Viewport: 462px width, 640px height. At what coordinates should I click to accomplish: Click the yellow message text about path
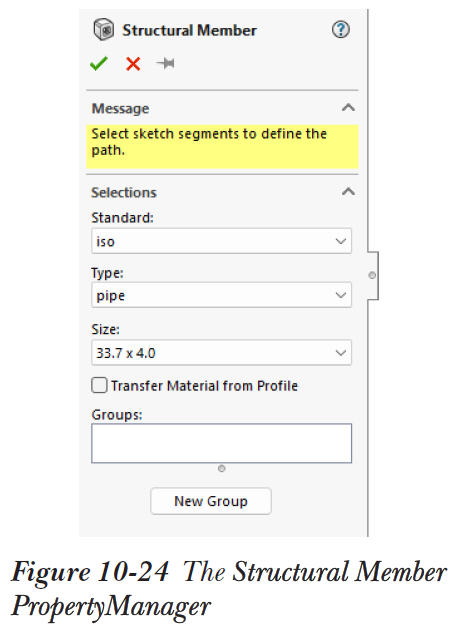click(x=209, y=142)
